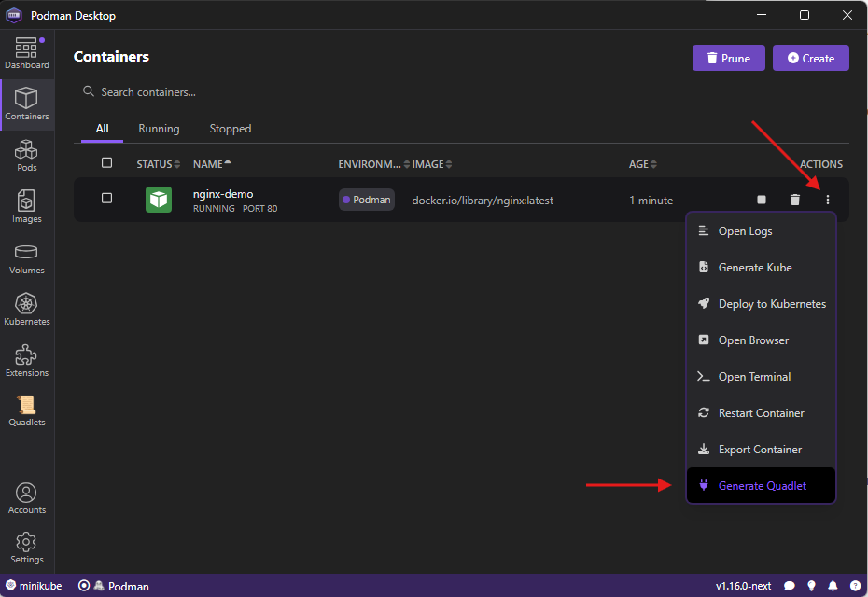Click the Create button
The width and height of the screenshot is (868, 597).
pos(810,58)
